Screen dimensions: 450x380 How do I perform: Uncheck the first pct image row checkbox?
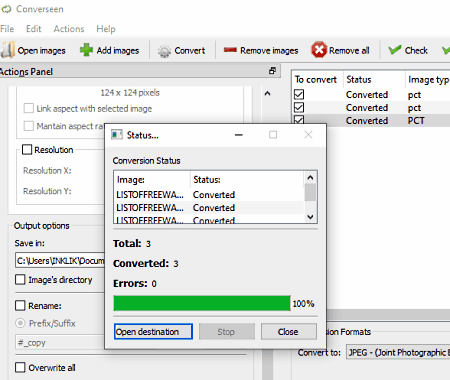point(299,95)
